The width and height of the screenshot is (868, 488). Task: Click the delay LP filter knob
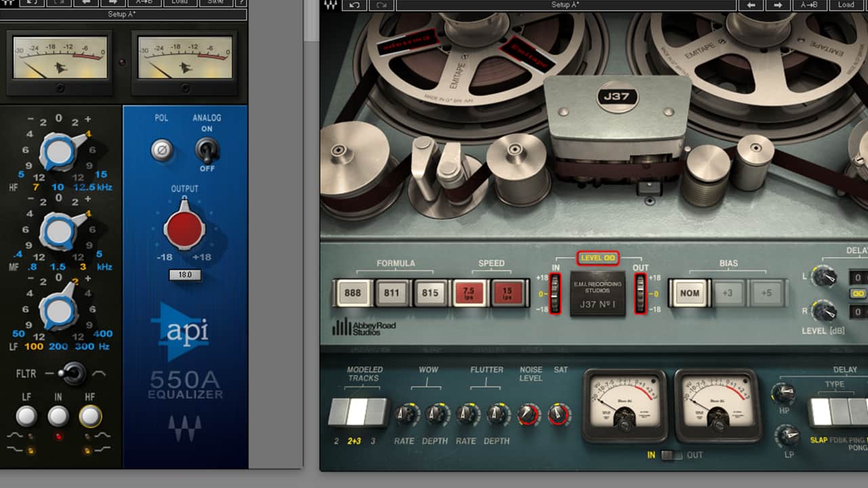[787, 436]
